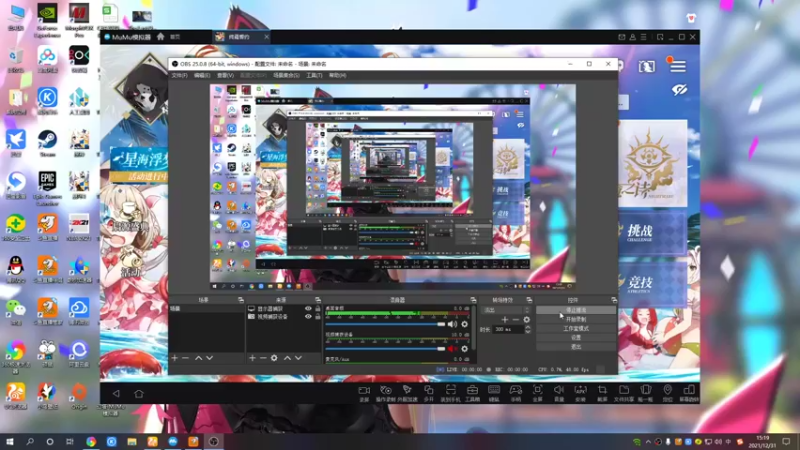
Task: Pop out the Scene Transitions dock panel
Action: click(529, 300)
